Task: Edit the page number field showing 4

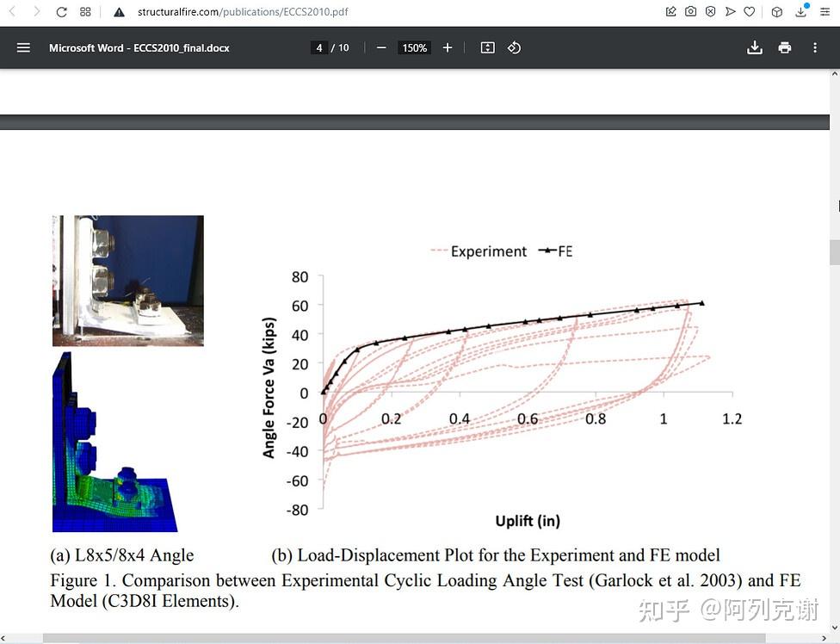Action: [x=319, y=47]
